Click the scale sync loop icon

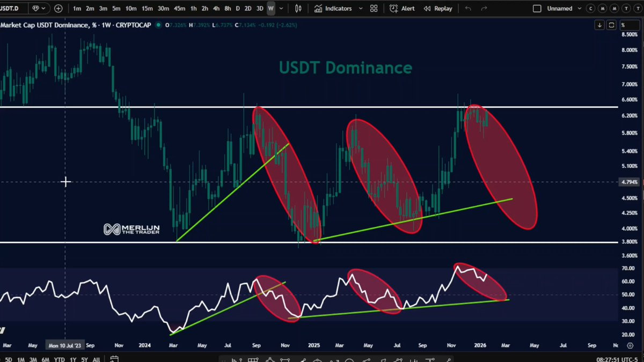tap(612, 25)
